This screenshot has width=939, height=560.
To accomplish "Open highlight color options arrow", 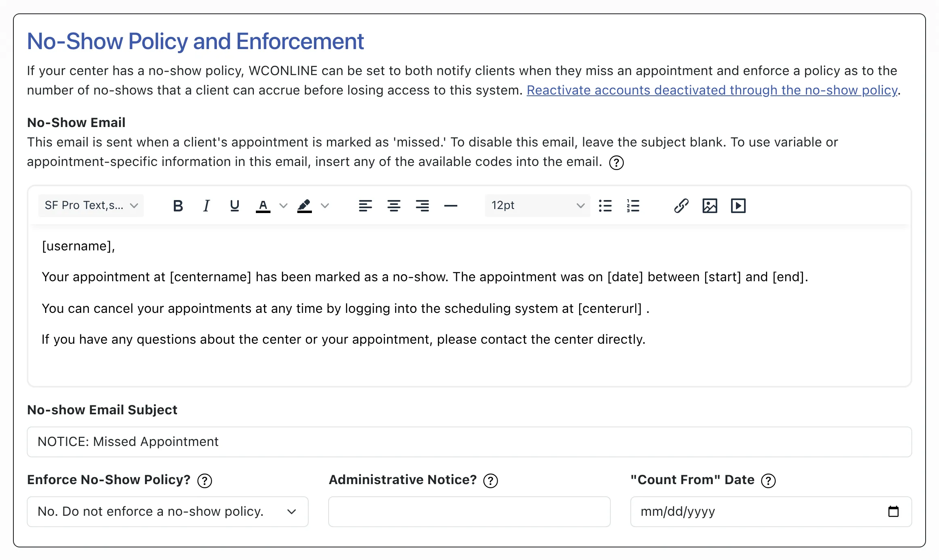I will tap(325, 206).
